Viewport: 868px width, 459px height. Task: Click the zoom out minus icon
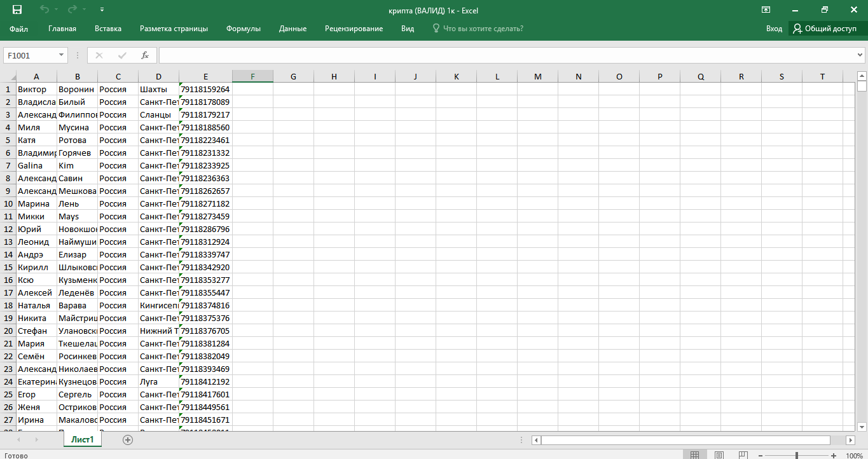pos(761,455)
